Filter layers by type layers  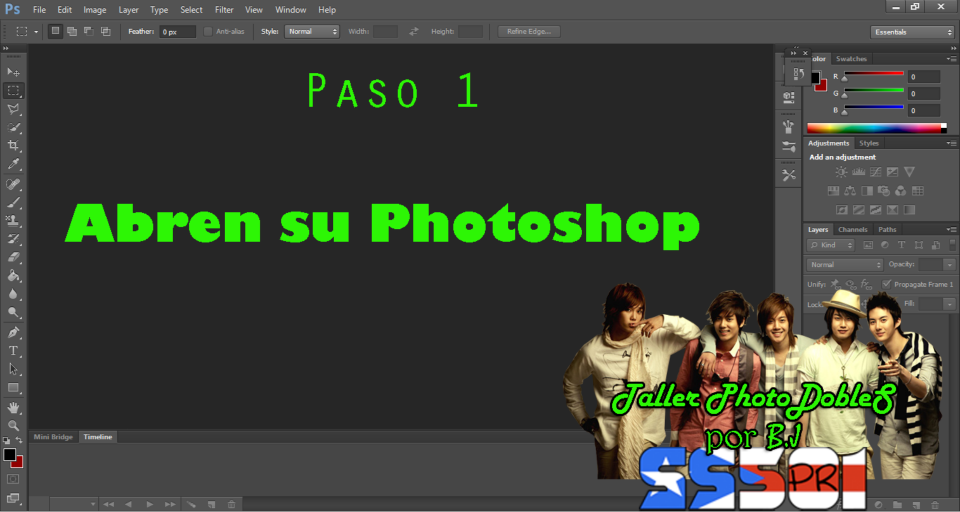pos(901,245)
